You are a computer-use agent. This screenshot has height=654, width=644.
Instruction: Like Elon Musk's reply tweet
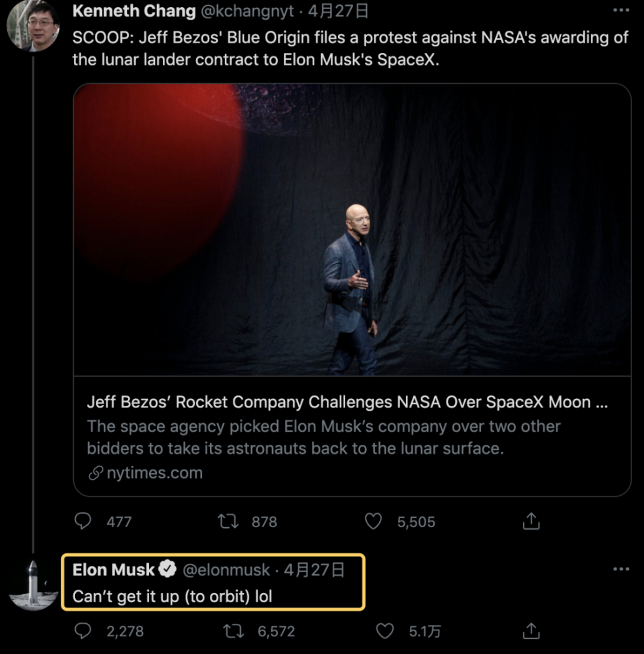click(x=385, y=631)
